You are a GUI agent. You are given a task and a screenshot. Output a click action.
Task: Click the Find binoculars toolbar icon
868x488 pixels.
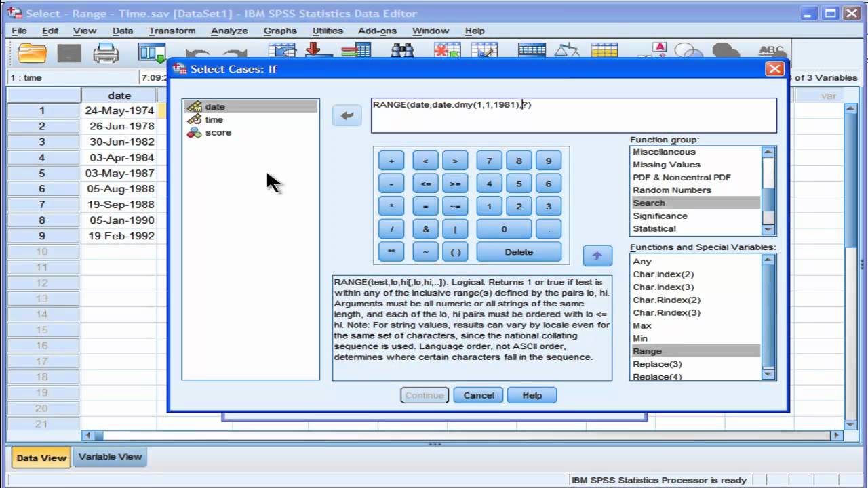402,52
